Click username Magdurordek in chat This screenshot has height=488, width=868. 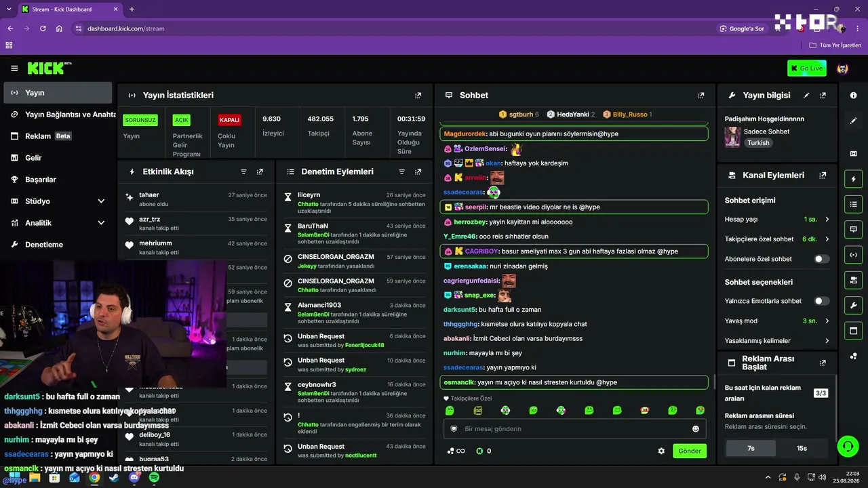465,134
